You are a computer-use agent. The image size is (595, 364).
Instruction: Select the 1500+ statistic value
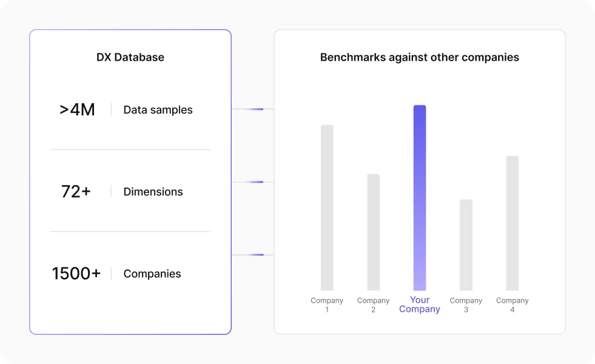pyautogui.click(x=76, y=274)
